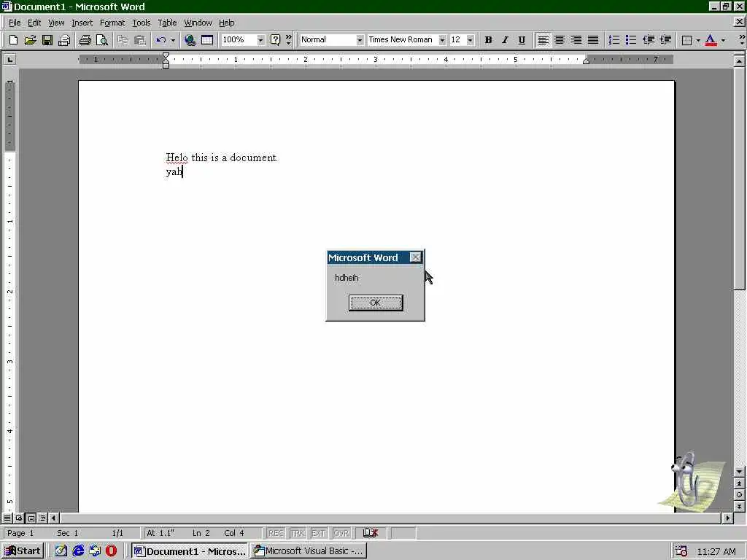Click the Copy toolbar icon
The image size is (747, 560).
123,40
